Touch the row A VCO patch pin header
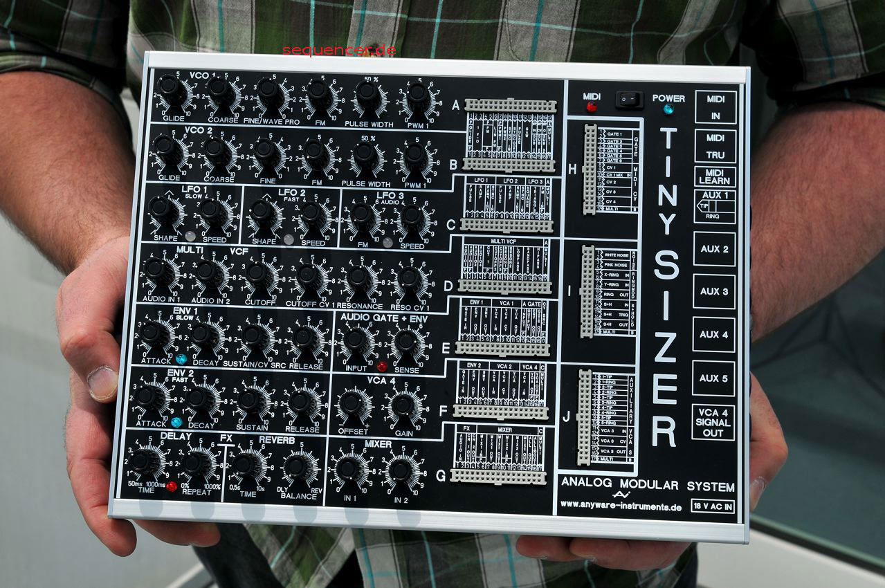Image resolution: width=885 pixels, height=588 pixels. pos(510,106)
